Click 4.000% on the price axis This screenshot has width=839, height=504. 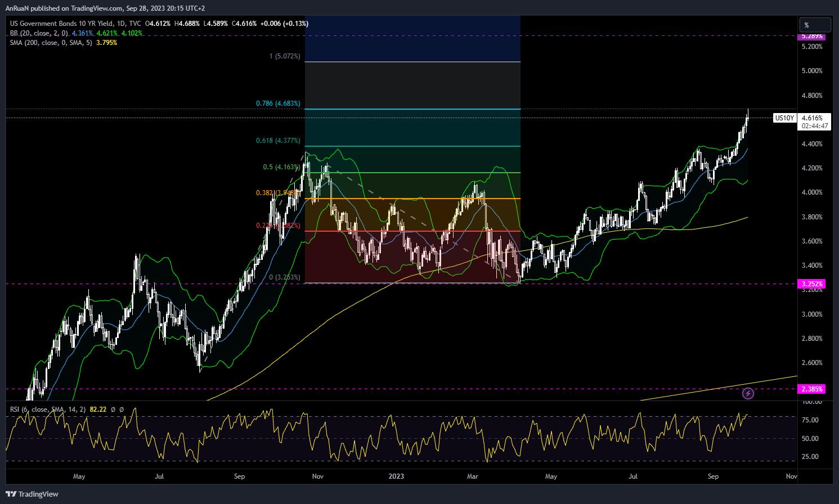[812, 192]
